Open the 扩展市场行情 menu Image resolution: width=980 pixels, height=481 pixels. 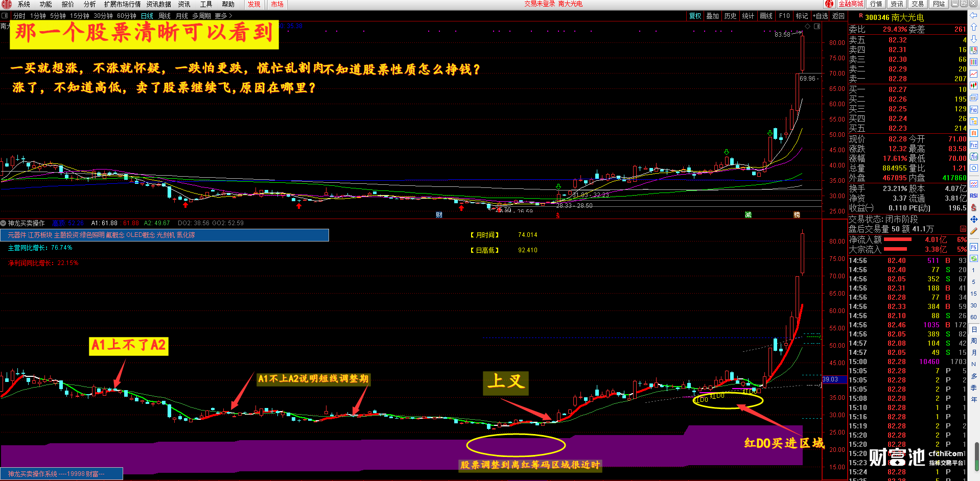click(123, 4)
